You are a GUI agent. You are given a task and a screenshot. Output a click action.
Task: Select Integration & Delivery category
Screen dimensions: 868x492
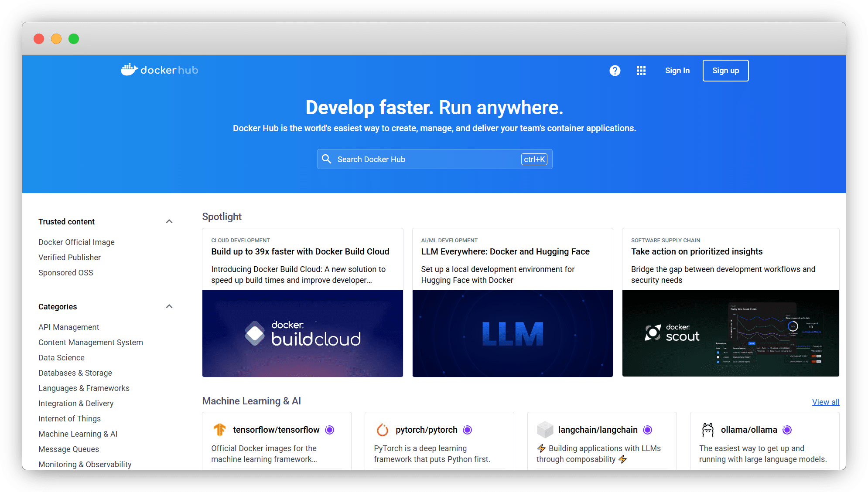point(75,403)
